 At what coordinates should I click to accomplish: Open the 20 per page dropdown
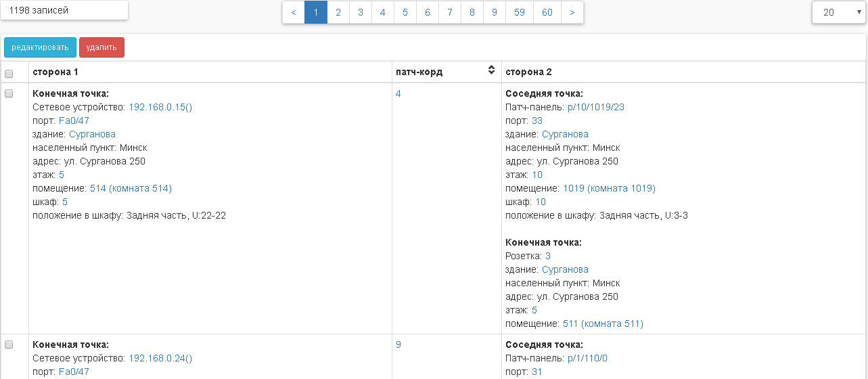tap(839, 12)
